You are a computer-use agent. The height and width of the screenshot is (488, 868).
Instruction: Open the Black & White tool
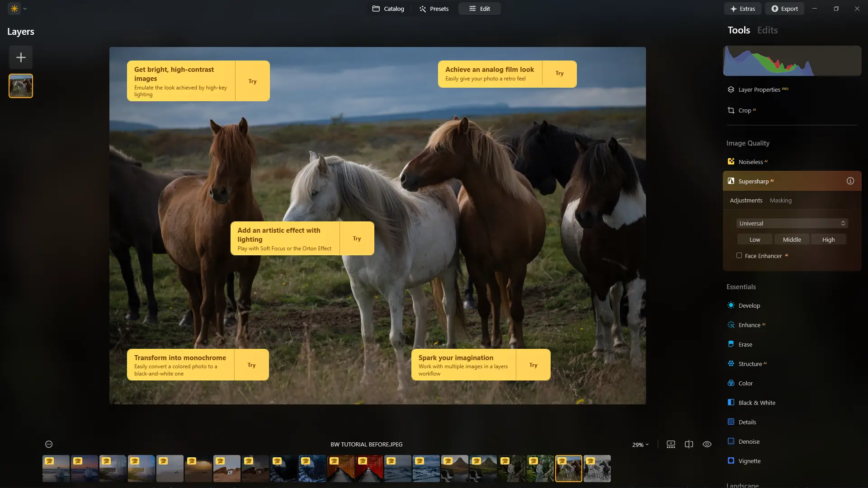pyautogui.click(x=756, y=403)
